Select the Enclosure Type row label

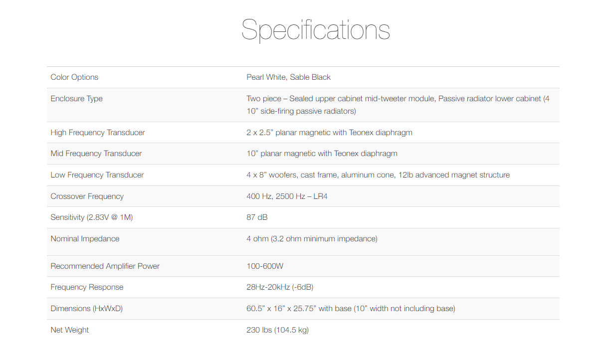coord(76,99)
